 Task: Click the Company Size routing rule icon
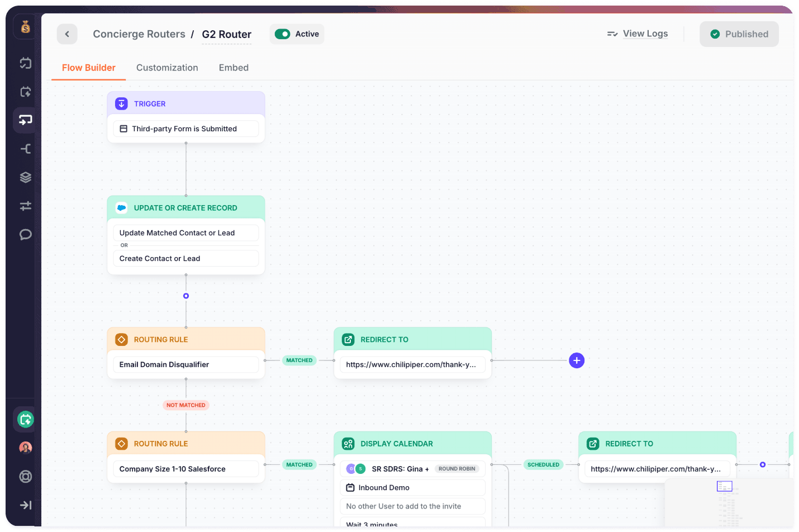pos(121,444)
